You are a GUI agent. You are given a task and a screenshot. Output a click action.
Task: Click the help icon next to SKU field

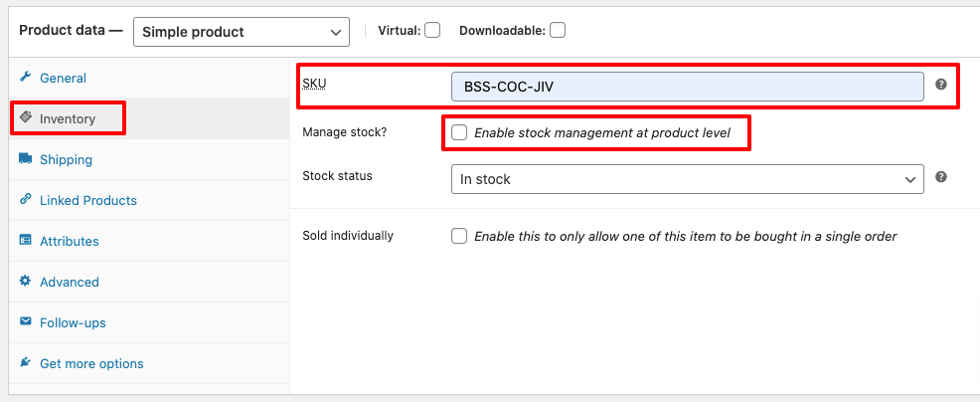(940, 85)
